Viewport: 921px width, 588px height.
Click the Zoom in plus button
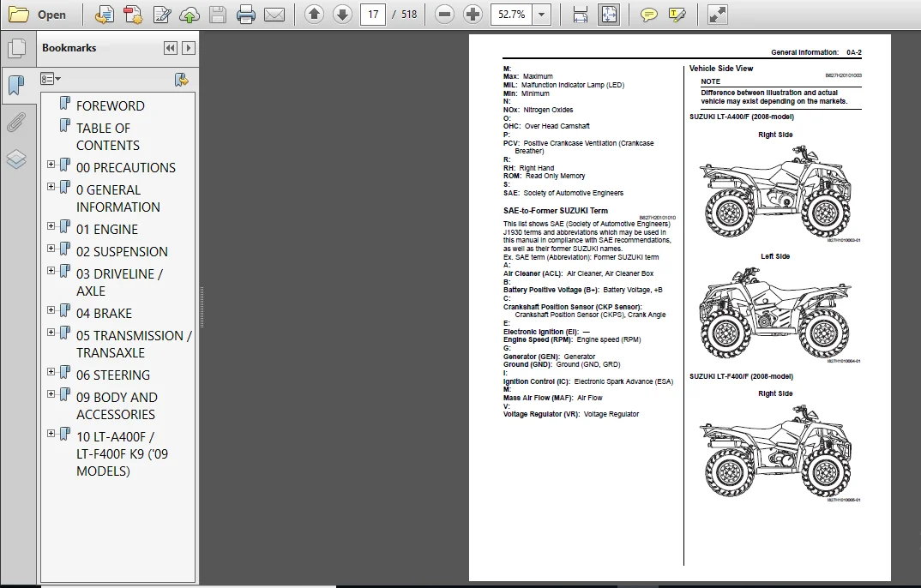point(473,14)
